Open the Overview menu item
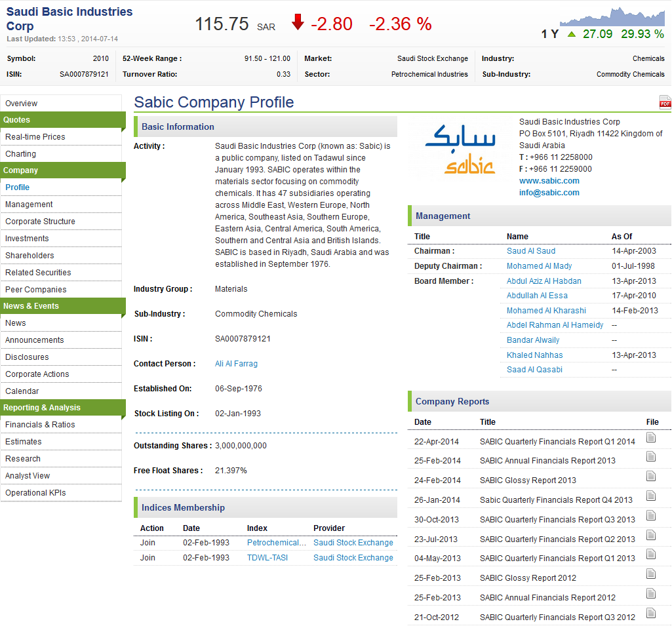Viewport: 672px width, 626px height. (61, 104)
